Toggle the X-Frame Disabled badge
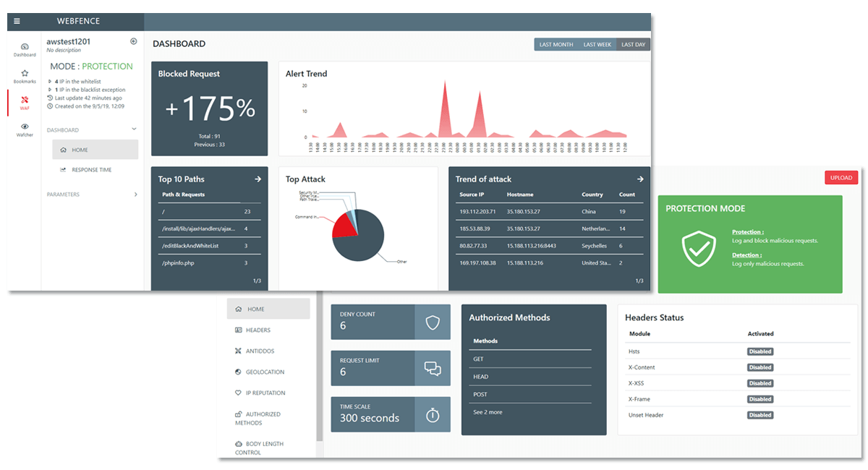Screen dimensions: 868x470 pos(760,399)
